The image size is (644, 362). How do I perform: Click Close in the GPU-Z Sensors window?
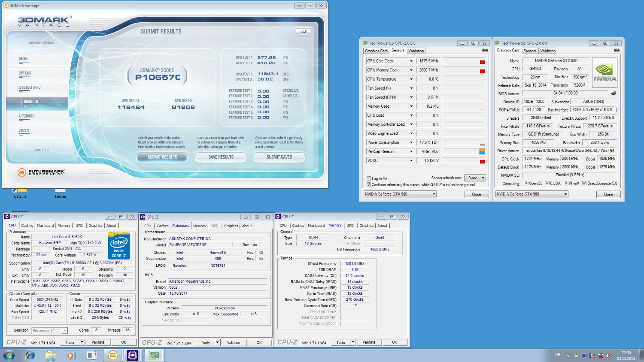(x=477, y=194)
